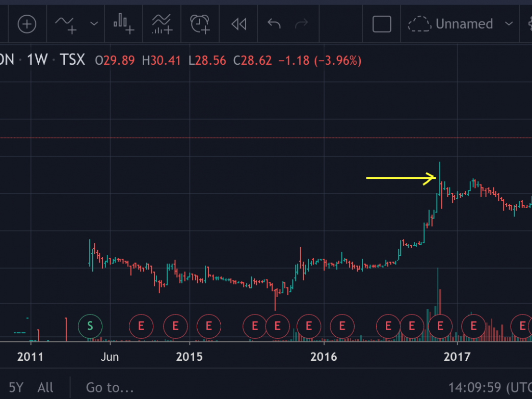
Task: Click the change value −1.18 (−3.96%)
Action: pos(320,61)
